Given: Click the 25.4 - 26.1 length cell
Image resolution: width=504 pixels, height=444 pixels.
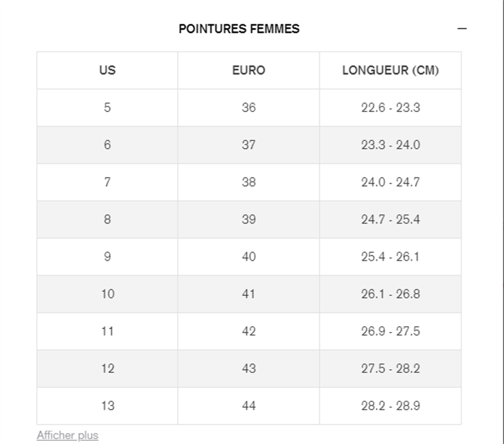Looking at the screenshot, I should 391,256.
